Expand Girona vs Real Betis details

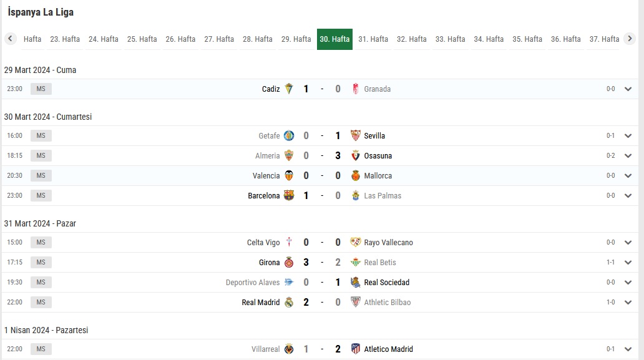click(628, 262)
